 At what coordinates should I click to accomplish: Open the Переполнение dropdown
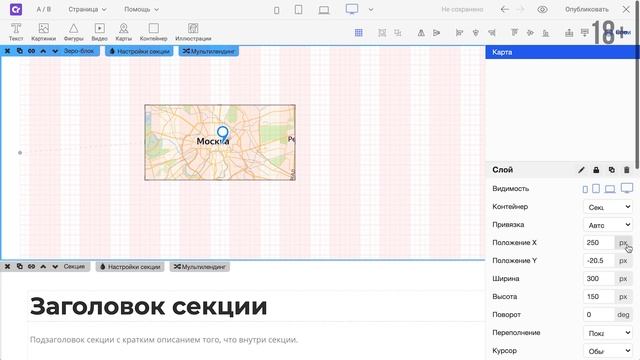pyautogui.click(x=608, y=333)
